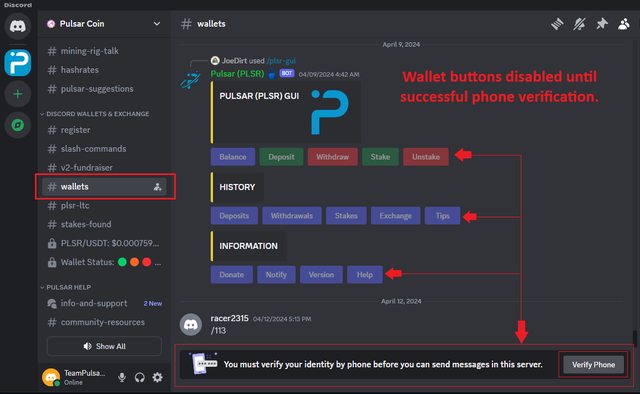Open Deposits history button
The height and width of the screenshot is (394, 640).
click(x=234, y=216)
